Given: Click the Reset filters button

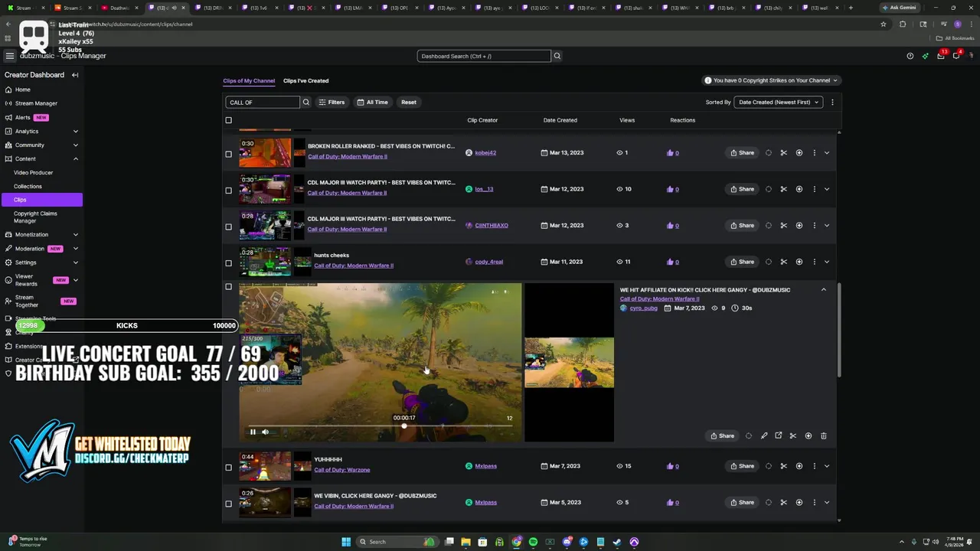Looking at the screenshot, I should (x=409, y=102).
